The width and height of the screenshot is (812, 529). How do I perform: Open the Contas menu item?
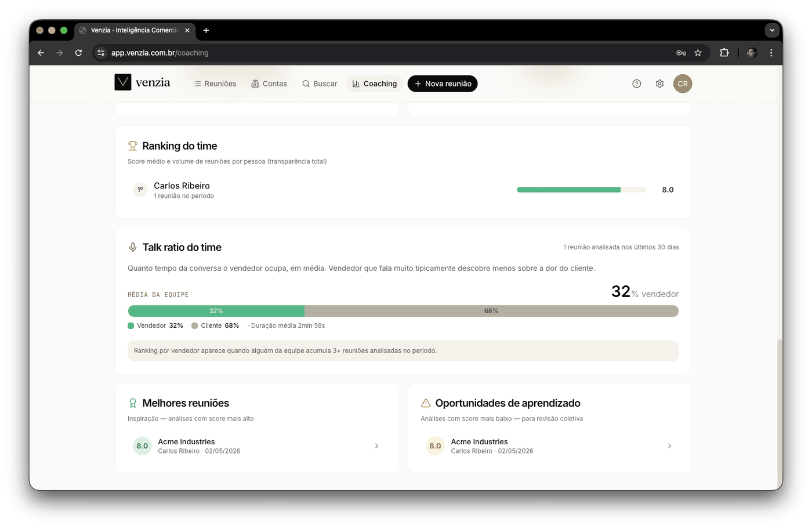(x=269, y=84)
